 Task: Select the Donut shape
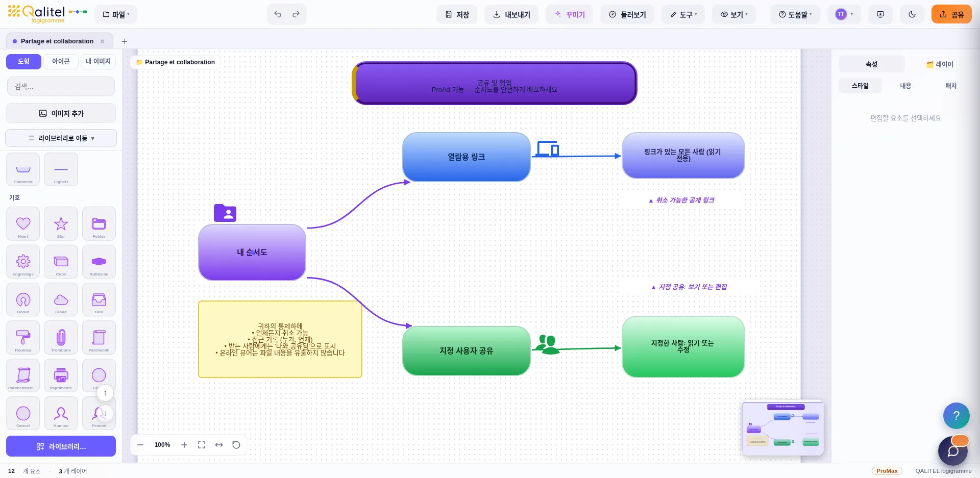pyautogui.click(x=23, y=299)
